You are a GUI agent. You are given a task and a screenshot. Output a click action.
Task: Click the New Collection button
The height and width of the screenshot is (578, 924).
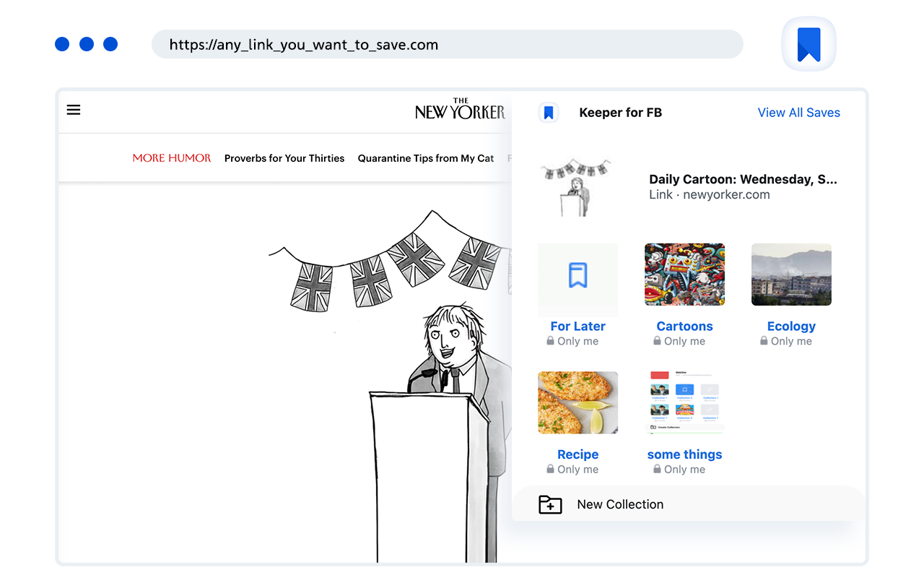[619, 504]
